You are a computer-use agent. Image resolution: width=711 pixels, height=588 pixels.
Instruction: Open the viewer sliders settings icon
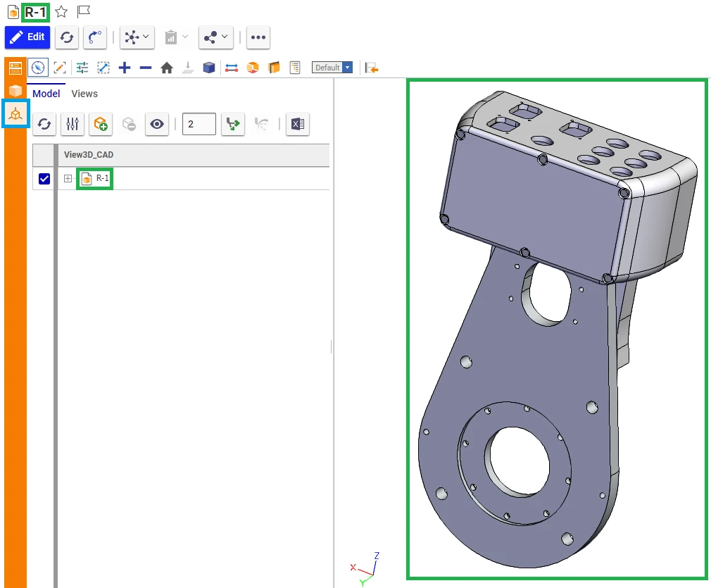tap(82, 68)
